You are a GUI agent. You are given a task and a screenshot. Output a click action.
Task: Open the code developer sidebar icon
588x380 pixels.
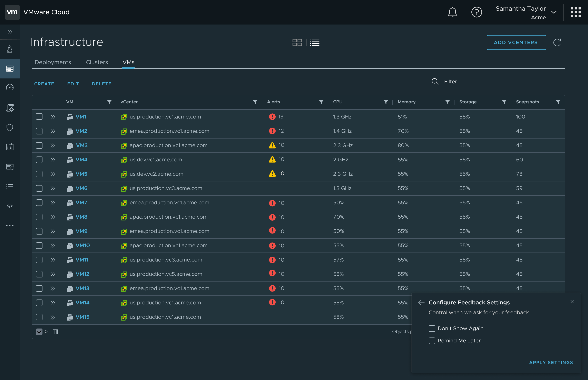(x=10, y=206)
